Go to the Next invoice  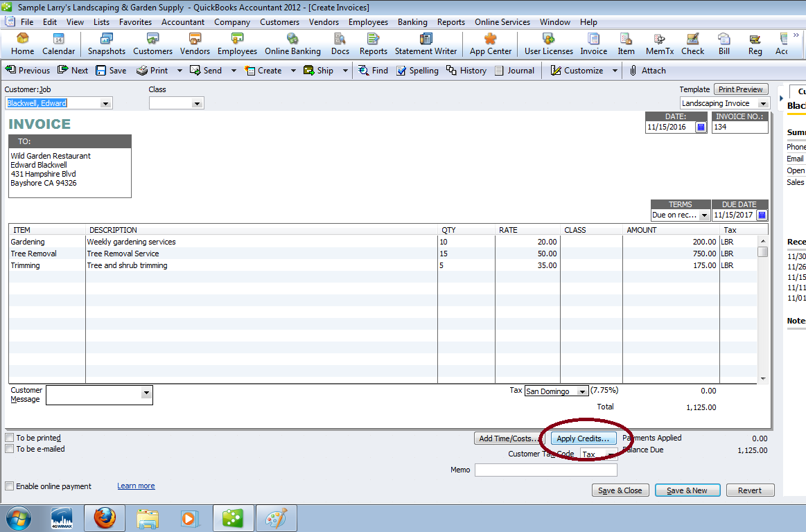(x=73, y=71)
